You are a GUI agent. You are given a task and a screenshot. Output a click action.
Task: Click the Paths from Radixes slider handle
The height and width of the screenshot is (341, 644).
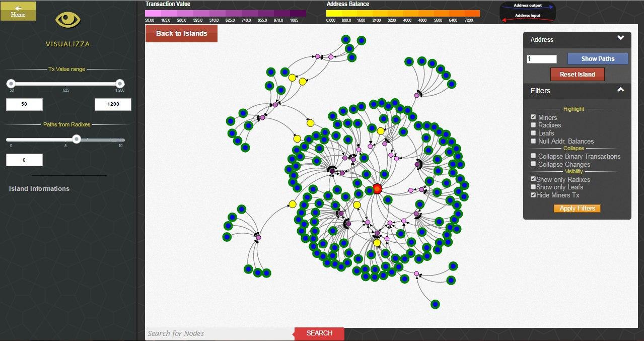[x=77, y=139]
